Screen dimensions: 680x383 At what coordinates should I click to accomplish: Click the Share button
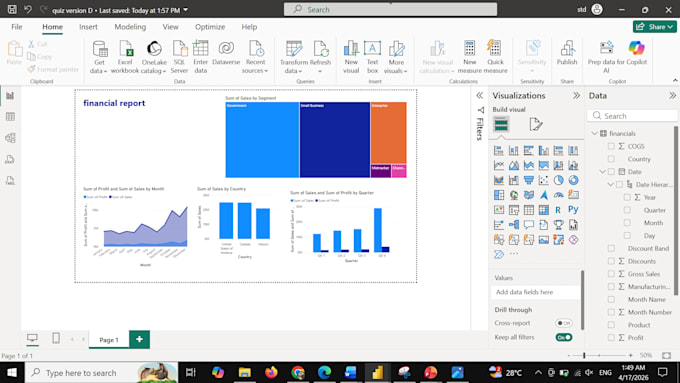point(654,27)
